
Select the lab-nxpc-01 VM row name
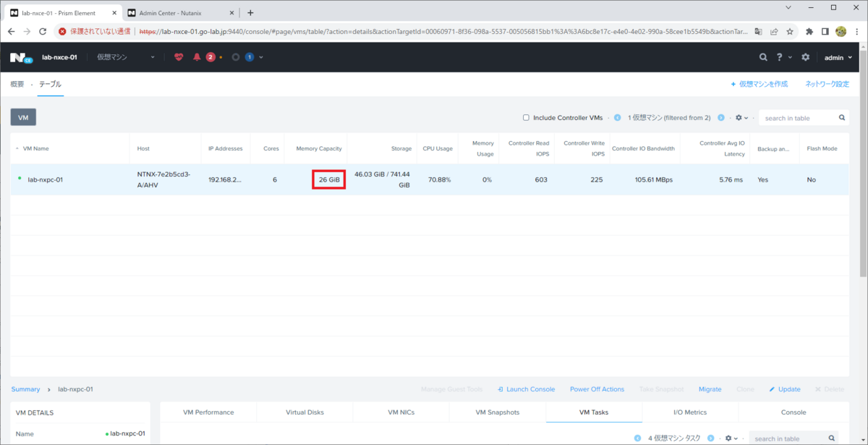[x=45, y=179]
